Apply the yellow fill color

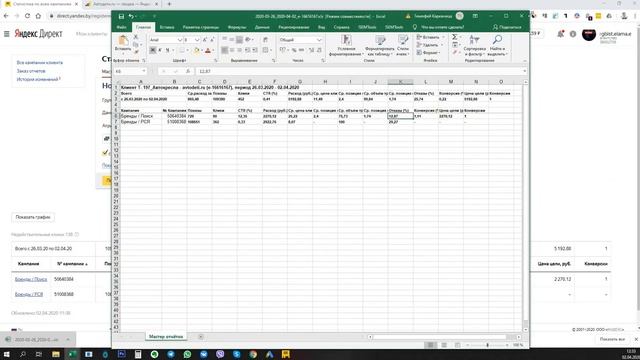point(197,50)
